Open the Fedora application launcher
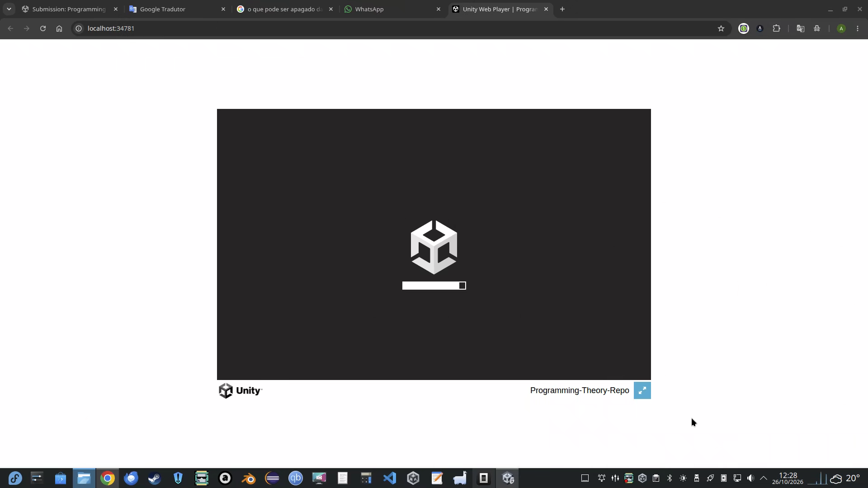The height and width of the screenshot is (488, 868). click(x=15, y=478)
